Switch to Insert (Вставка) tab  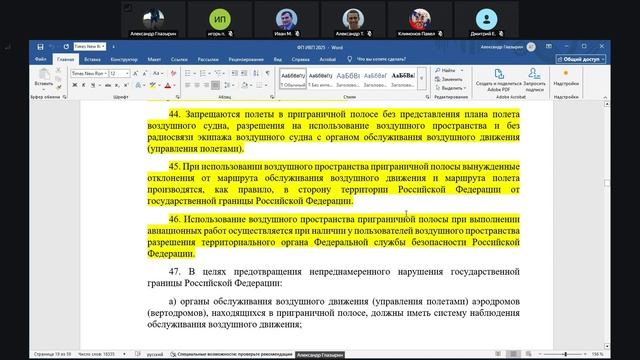click(x=92, y=59)
